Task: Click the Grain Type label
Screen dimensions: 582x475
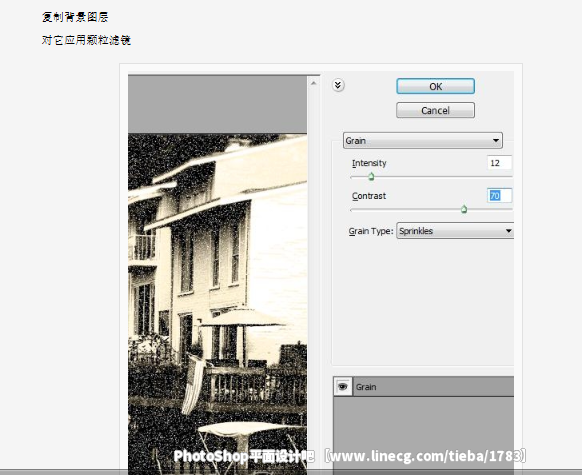Action: pyautogui.click(x=371, y=231)
